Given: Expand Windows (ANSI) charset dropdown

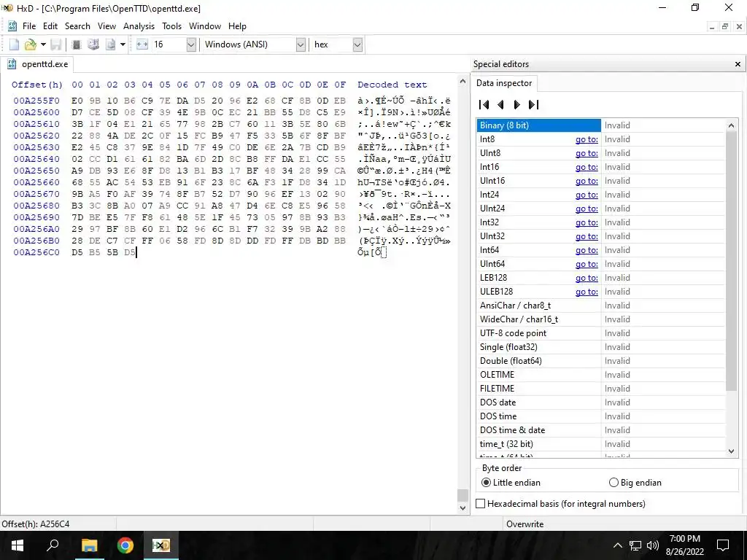Looking at the screenshot, I should click(301, 44).
